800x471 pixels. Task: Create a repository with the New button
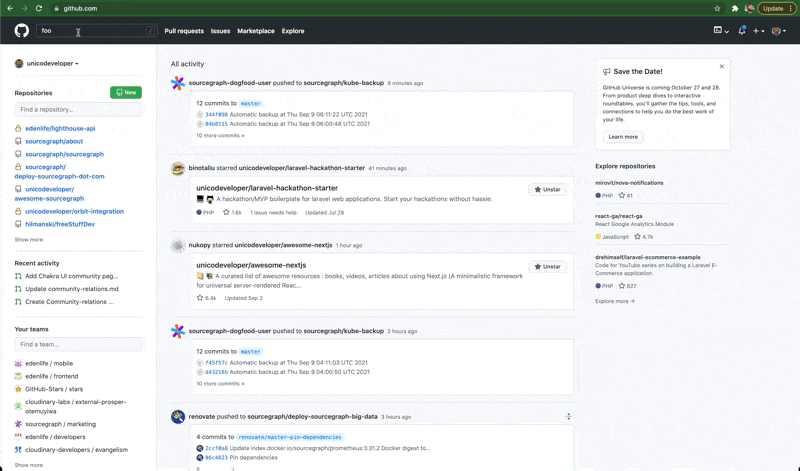[x=126, y=92]
